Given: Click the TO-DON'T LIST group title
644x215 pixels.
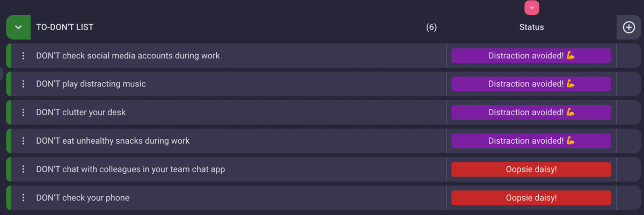Looking at the screenshot, I should (x=65, y=27).
